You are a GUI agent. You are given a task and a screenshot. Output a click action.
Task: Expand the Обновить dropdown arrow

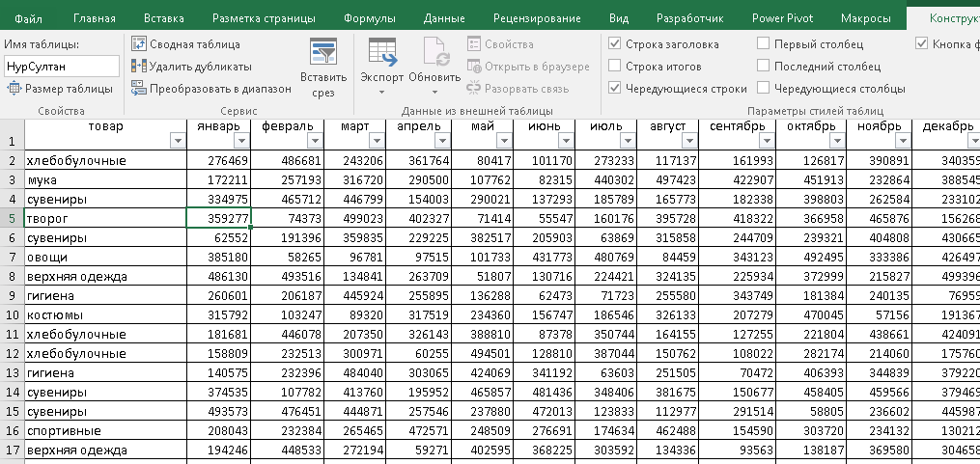pos(435,93)
